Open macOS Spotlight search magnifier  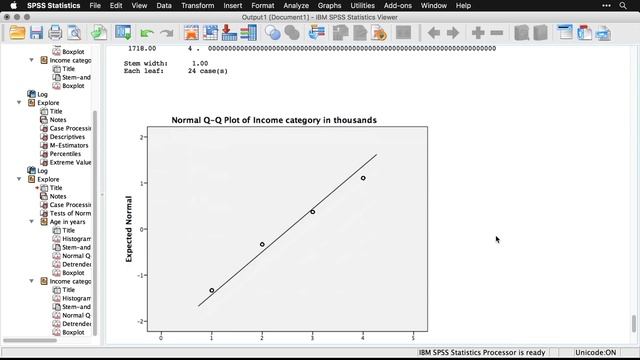tap(622, 5)
